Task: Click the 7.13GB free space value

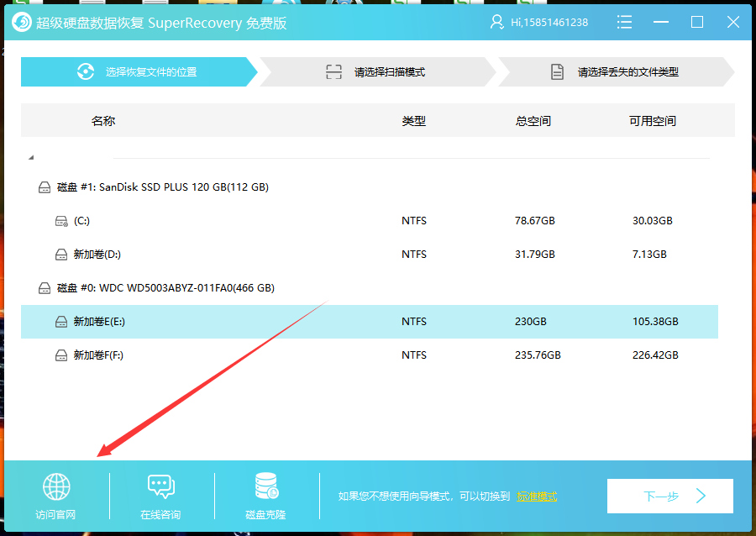Action: [649, 254]
